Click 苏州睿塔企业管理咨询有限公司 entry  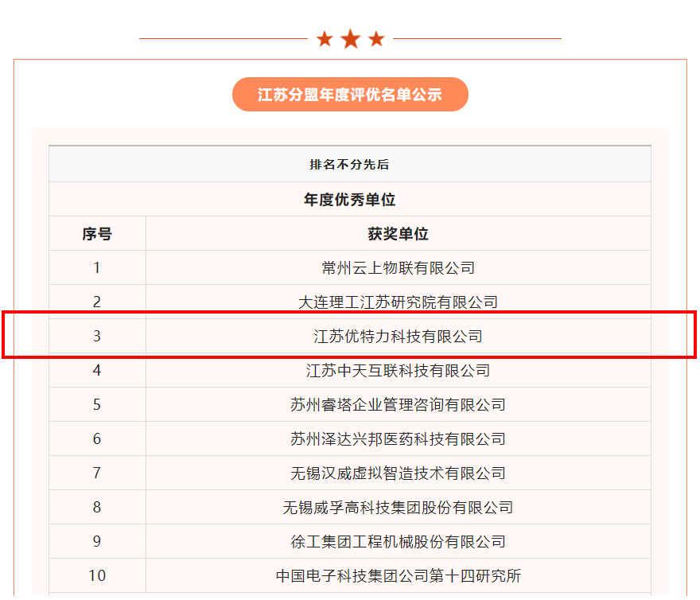coord(398,405)
